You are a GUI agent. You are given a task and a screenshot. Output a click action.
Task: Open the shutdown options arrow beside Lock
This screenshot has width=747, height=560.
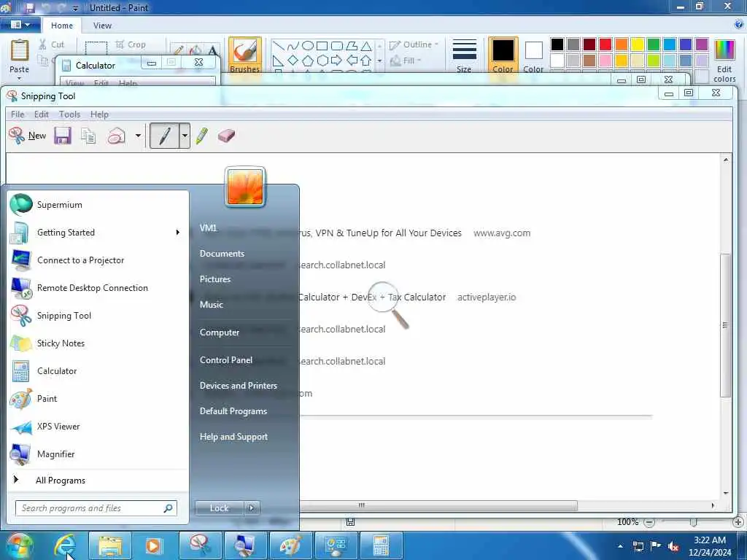tap(252, 508)
